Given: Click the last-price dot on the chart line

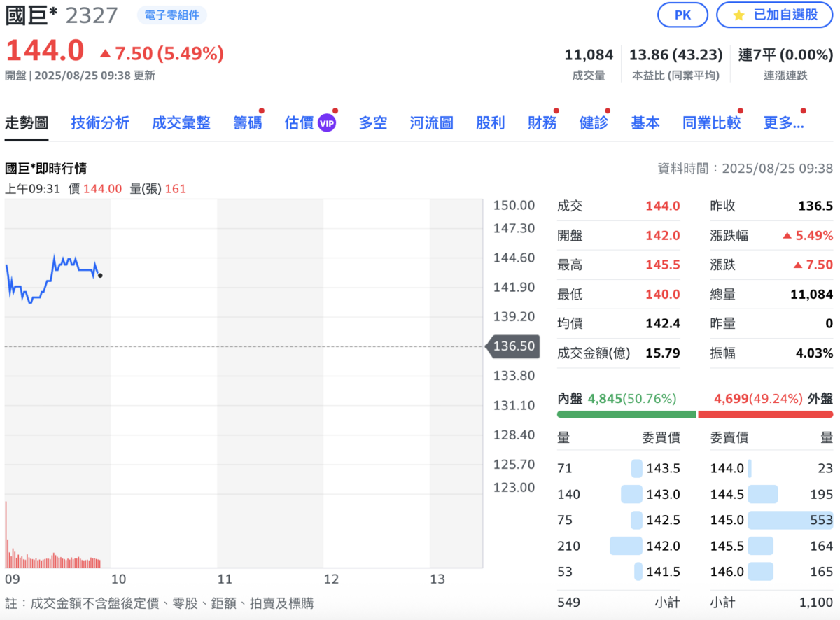Looking at the screenshot, I should pos(100,276).
